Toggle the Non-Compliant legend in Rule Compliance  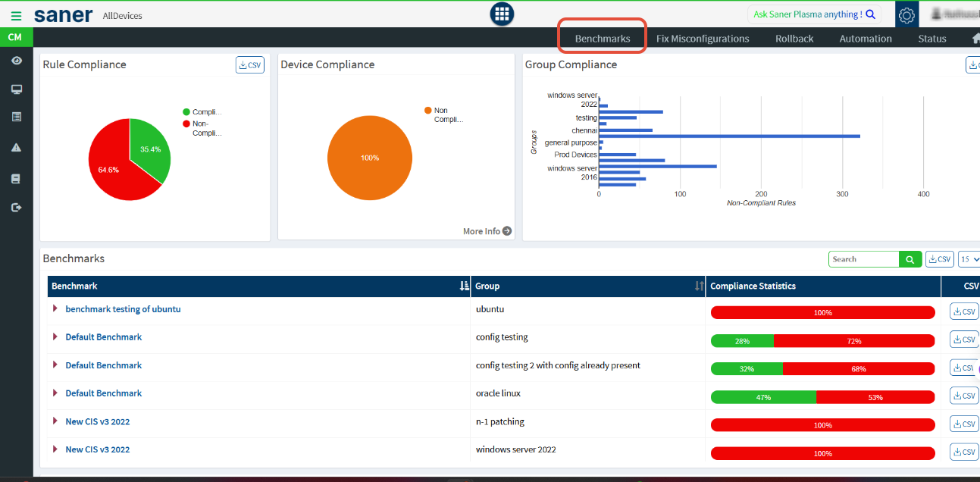click(x=203, y=128)
